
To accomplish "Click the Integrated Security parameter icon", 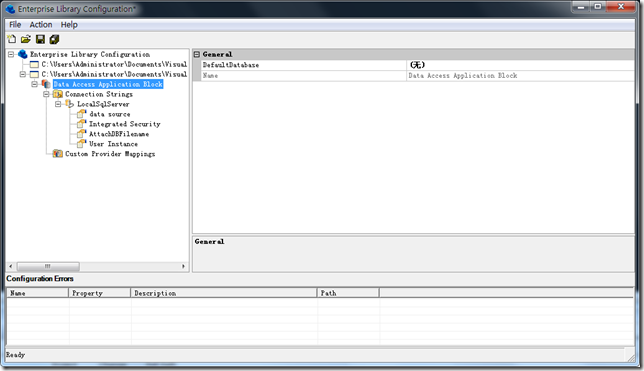I will [x=82, y=124].
